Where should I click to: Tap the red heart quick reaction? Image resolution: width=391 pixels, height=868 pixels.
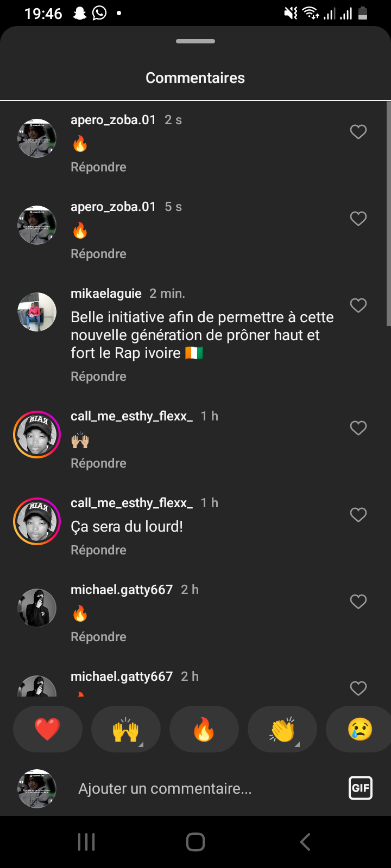(48, 729)
